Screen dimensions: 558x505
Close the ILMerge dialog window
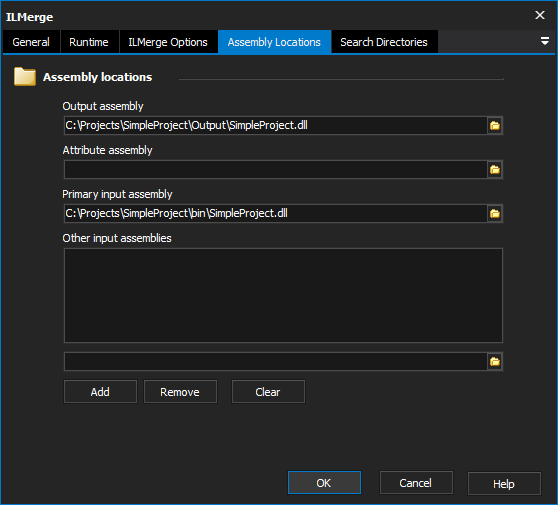tap(539, 15)
